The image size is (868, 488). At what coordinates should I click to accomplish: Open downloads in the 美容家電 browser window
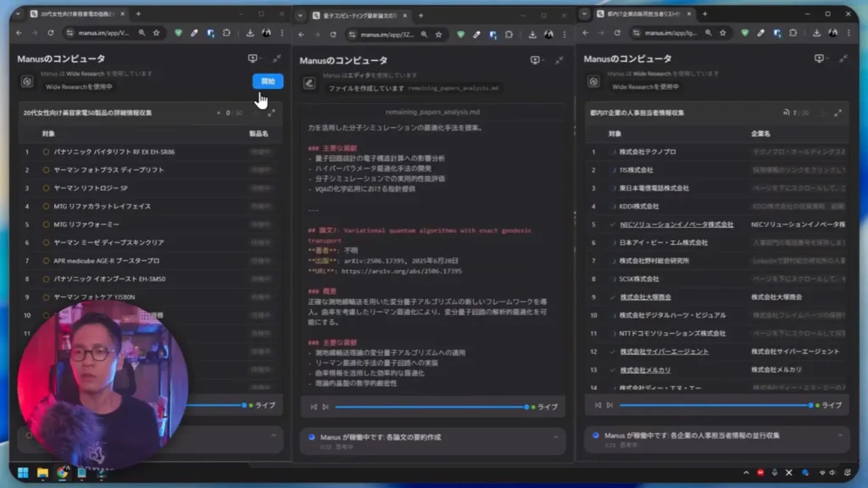(x=250, y=33)
